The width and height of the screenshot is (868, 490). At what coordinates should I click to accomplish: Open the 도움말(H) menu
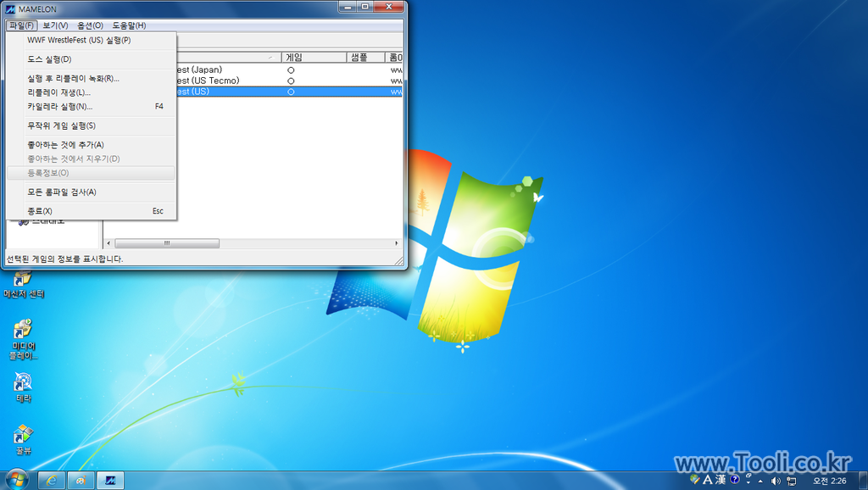point(129,25)
